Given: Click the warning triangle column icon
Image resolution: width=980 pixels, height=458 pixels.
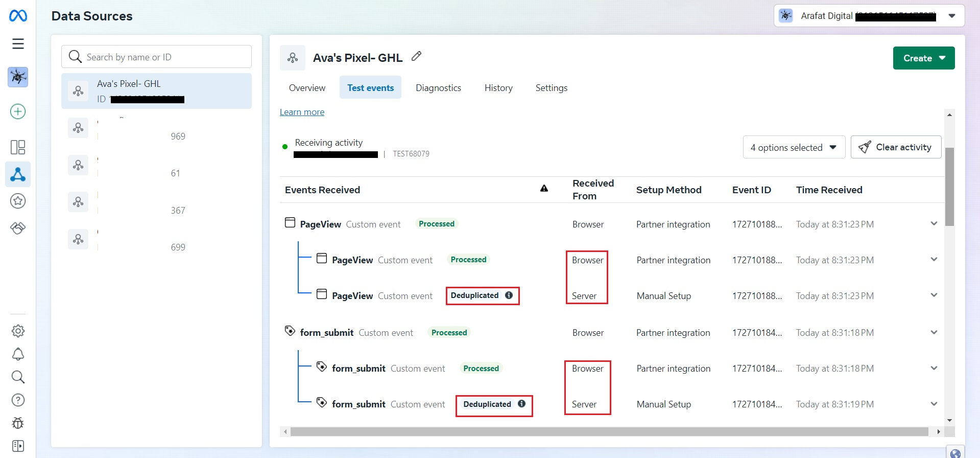Looking at the screenshot, I should [544, 189].
